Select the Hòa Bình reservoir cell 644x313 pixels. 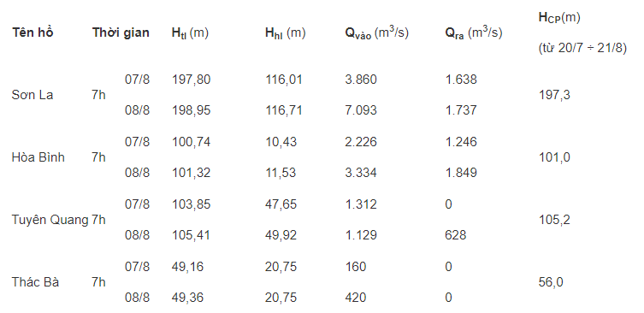tap(38, 157)
